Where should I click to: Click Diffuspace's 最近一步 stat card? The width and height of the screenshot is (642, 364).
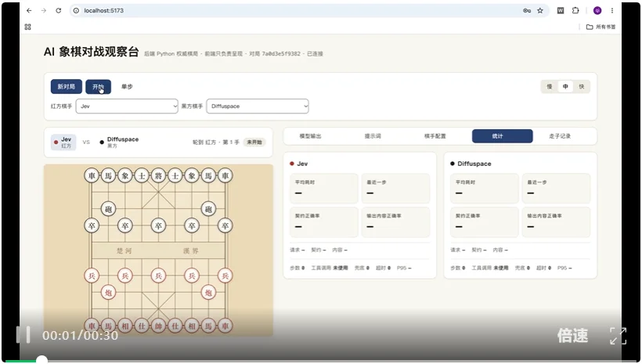coord(556,189)
